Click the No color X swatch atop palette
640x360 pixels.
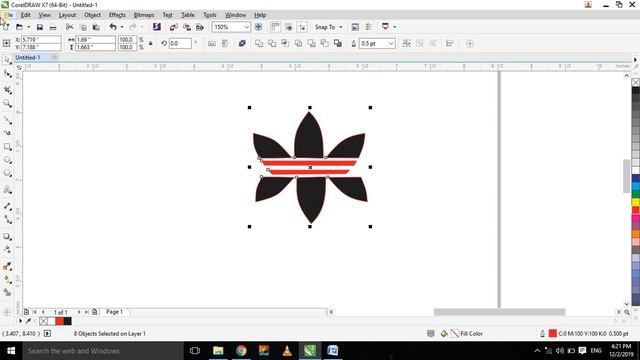[x=636, y=82]
